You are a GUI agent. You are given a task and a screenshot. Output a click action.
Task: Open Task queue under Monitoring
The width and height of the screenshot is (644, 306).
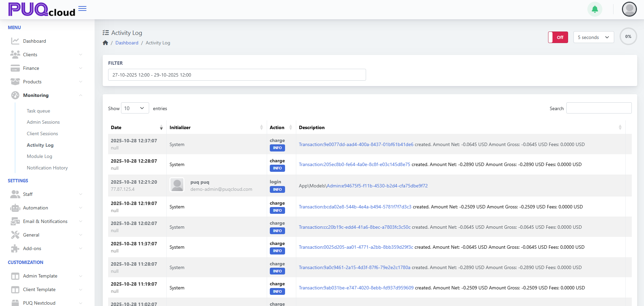(x=38, y=111)
